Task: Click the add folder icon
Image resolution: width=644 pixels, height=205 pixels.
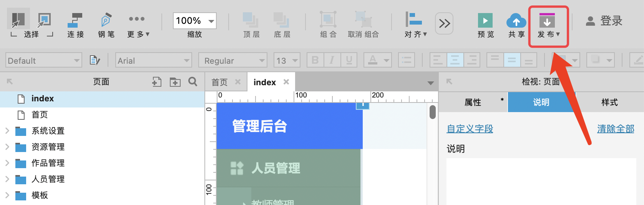Action: (175, 82)
